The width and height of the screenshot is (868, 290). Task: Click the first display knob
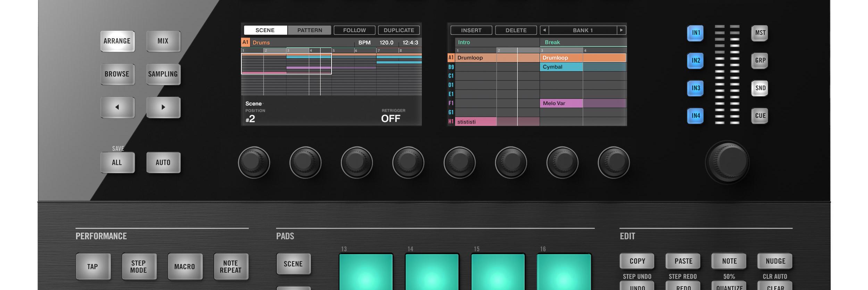point(254,162)
